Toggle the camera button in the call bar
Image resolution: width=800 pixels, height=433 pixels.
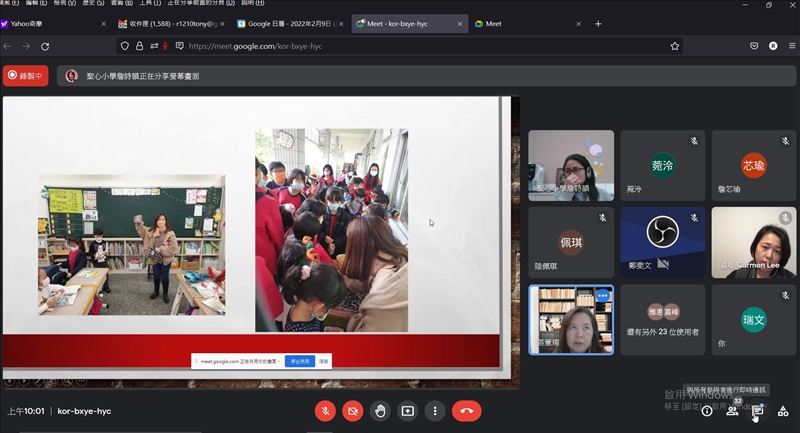(352, 410)
